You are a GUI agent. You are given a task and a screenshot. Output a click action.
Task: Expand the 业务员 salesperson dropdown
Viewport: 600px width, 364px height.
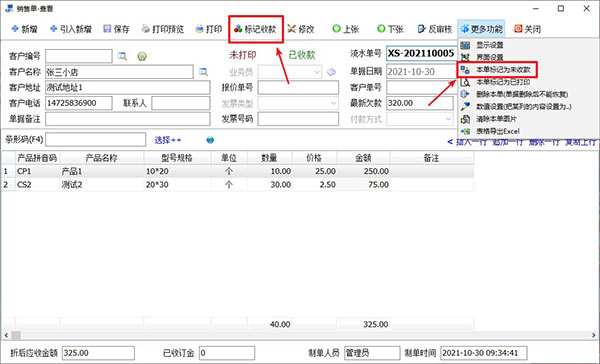coord(316,72)
